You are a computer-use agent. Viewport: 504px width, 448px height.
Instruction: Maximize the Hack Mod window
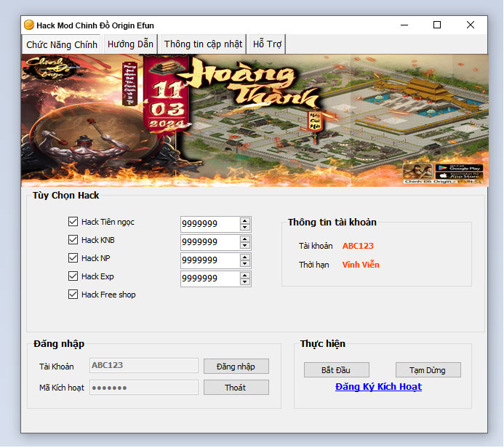[x=437, y=25]
